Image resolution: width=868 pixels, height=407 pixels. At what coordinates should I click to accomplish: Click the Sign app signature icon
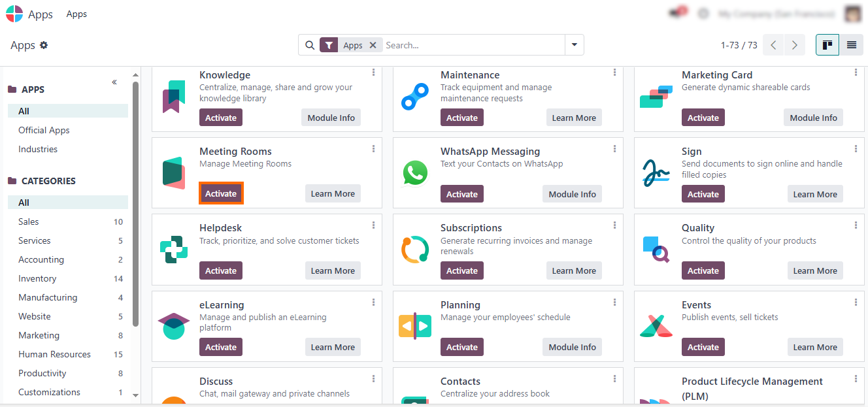(655, 174)
